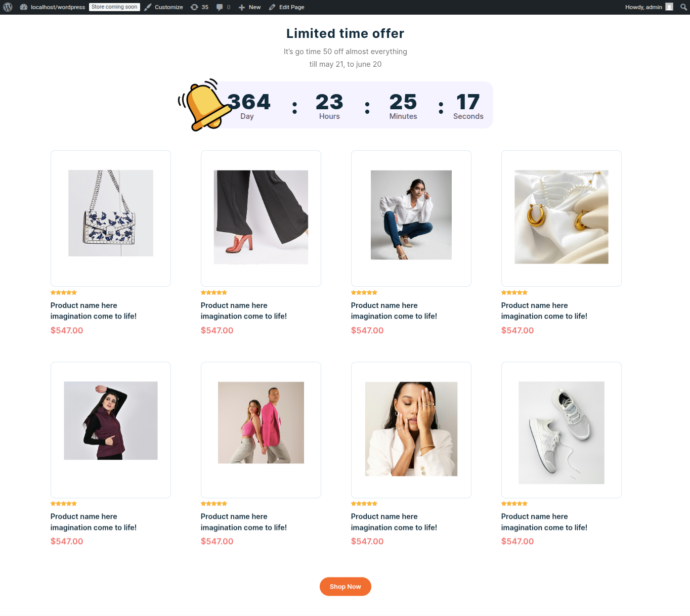This screenshot has height=616, width=690.
Task: Click the yellow bell icon on countdown
Action: (x=203, y=105)
